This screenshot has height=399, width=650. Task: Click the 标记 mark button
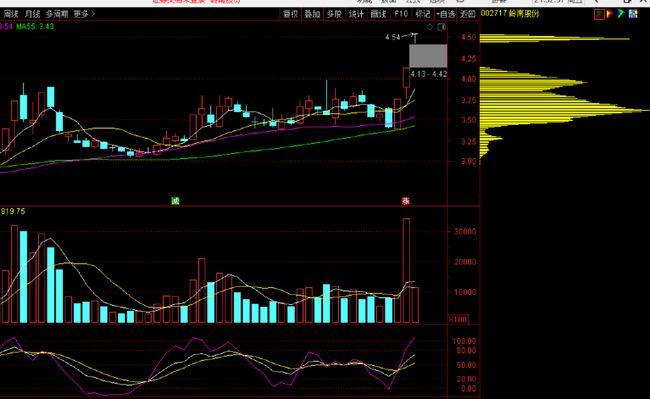pos(423,14)
